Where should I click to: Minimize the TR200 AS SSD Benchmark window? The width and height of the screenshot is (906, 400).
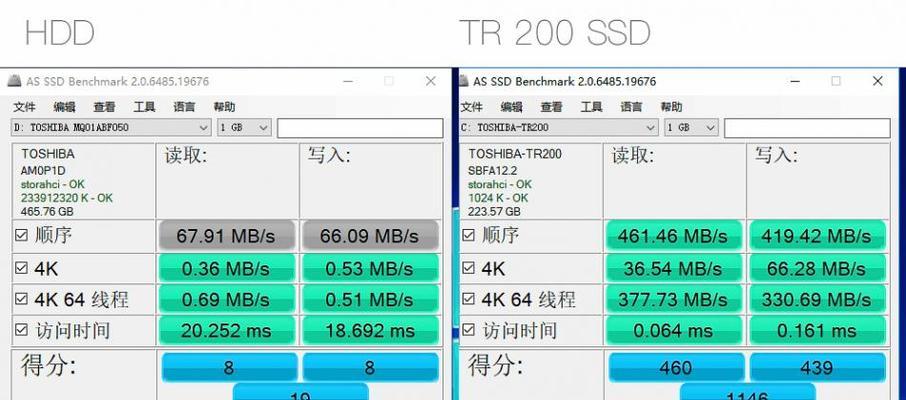point(795,82)
